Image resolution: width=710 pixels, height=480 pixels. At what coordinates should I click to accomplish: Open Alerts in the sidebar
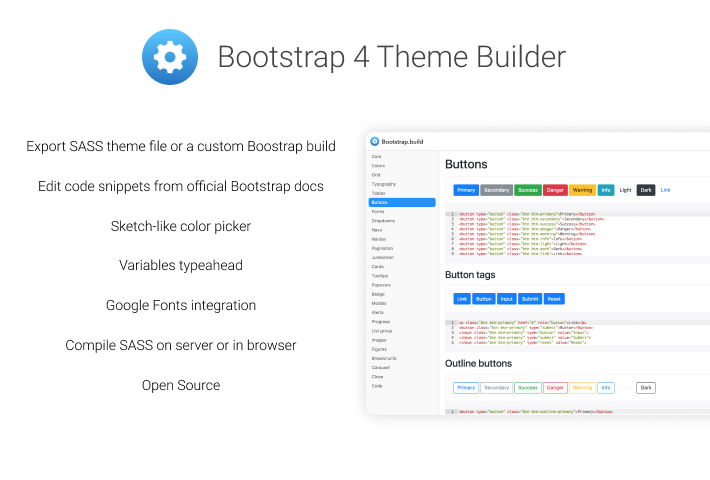click(x=378, y=312)
